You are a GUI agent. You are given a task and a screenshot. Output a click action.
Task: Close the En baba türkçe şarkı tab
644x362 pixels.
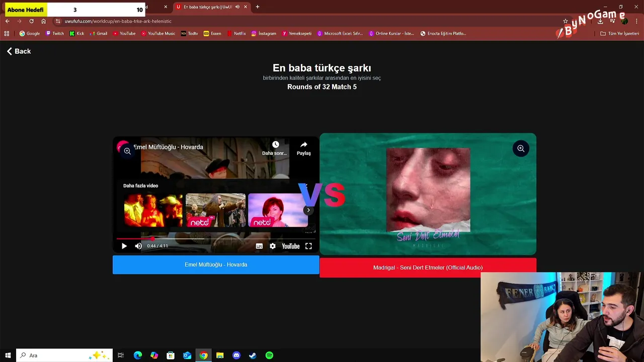pyautogui.click(x=246, y=7)
